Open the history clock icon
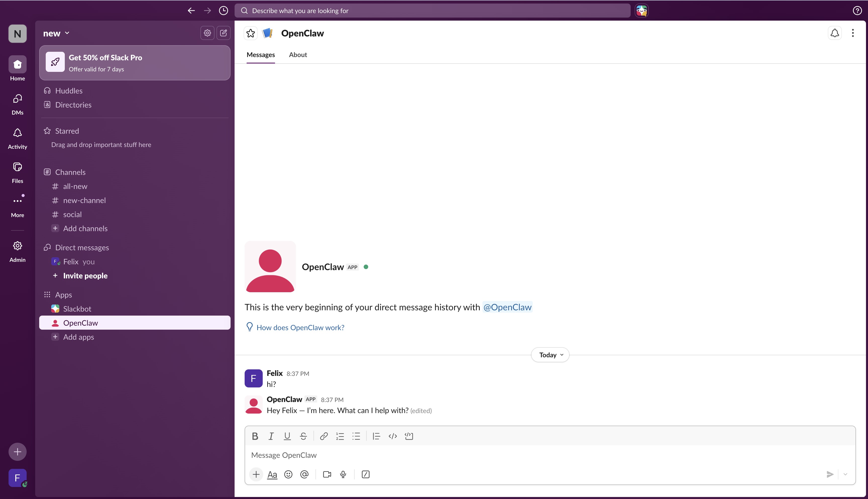The width and height of the screenshot is (868, 499). (x=223, y=11)
